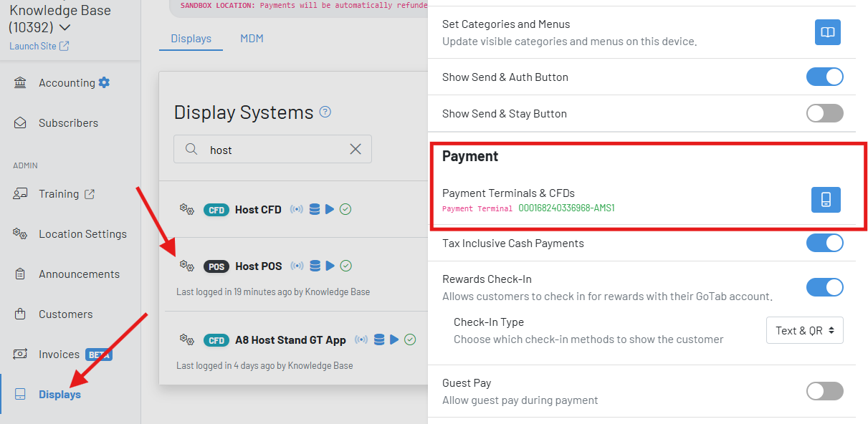Screen dimensions: 868x424
Task: Expand the Knowledge Base location chevron
Action: click(x=65, y=28)
